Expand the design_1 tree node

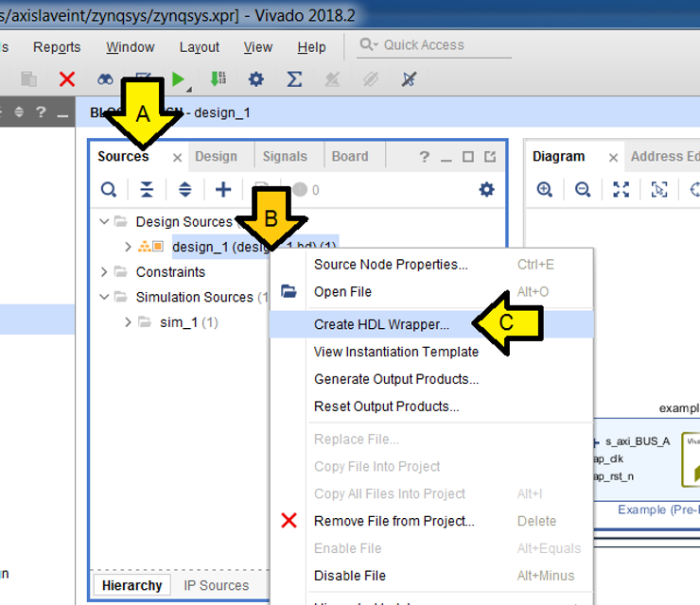coord(128,247)
